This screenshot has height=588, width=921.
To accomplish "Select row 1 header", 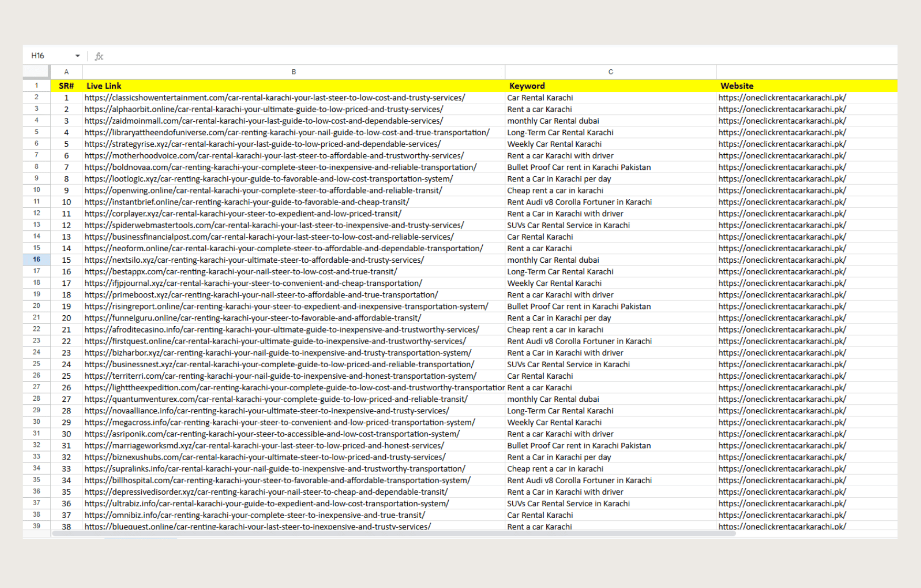I will coord(36,85).
